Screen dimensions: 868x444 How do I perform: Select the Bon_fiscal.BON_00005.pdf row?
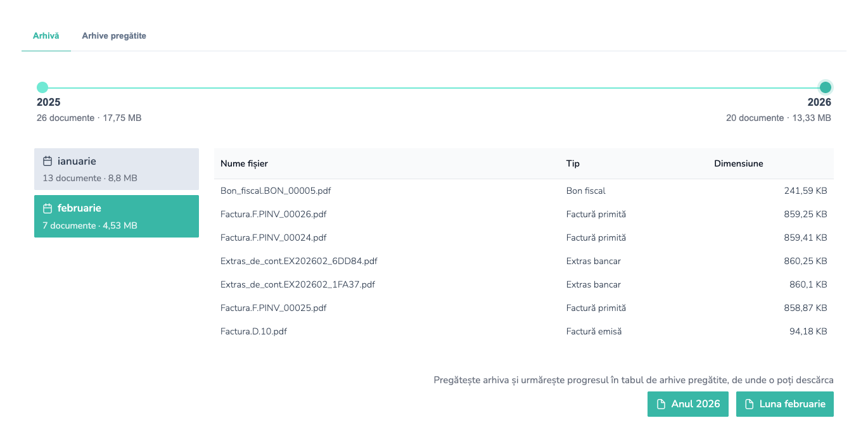click(276, 191)
